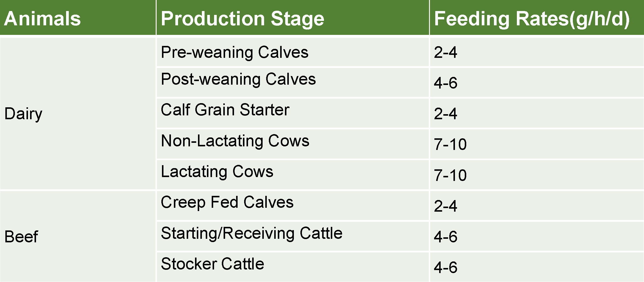Click the Pre-weaning Calves cell
Image resolution: width=644 pixels, height=282 pixels.
click(293, 52)
